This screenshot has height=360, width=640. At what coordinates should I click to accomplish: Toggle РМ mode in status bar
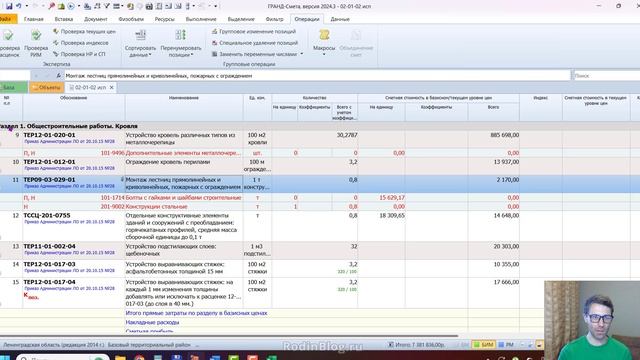click(506, 345)
